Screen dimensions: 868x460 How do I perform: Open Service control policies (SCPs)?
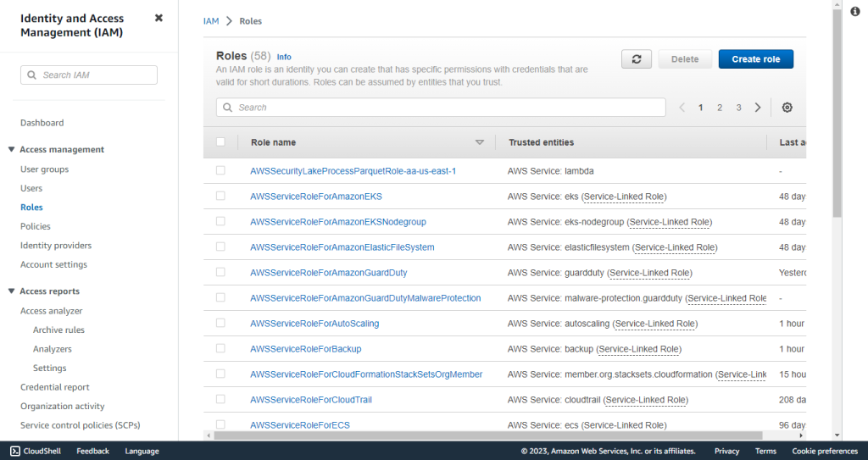81,425
